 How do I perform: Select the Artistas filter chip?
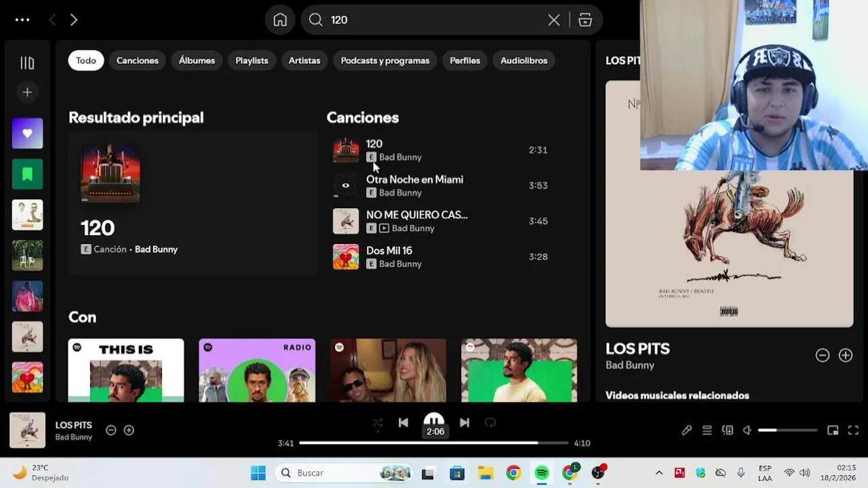(x=304, y=60)
